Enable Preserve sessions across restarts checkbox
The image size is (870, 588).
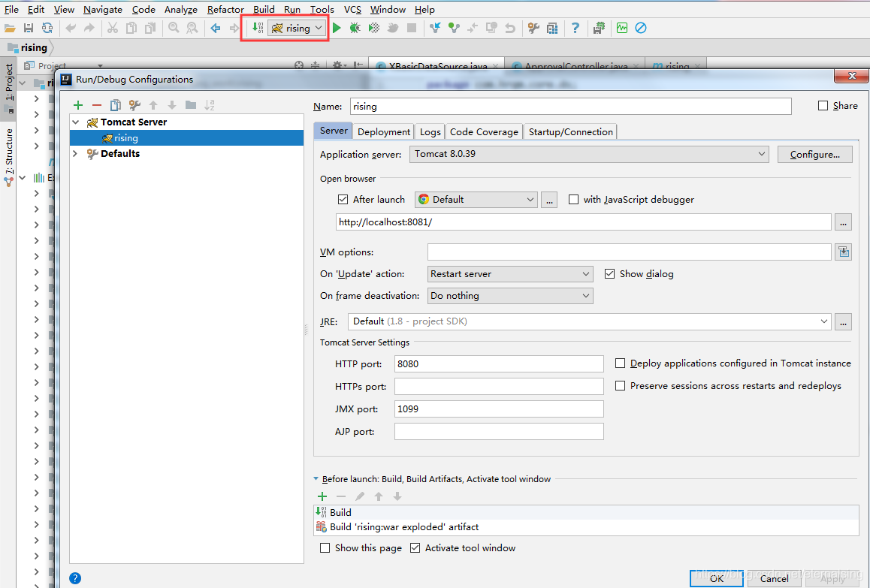(621, 385)
